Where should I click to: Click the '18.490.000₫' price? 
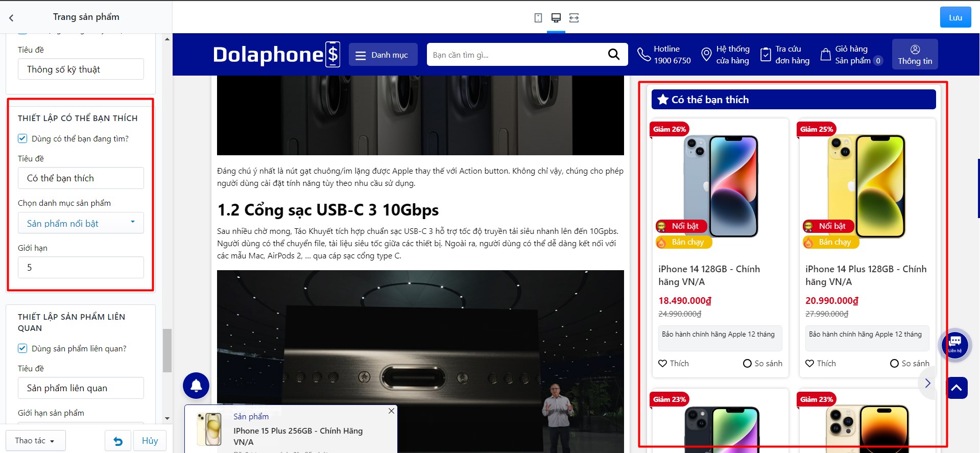(685, 301)
